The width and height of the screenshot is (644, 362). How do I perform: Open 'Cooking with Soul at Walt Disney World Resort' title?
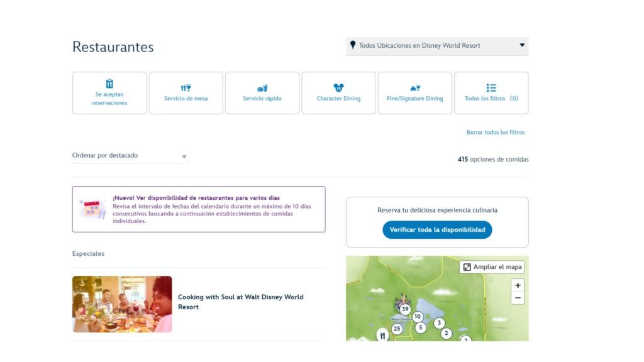(240, 302)
